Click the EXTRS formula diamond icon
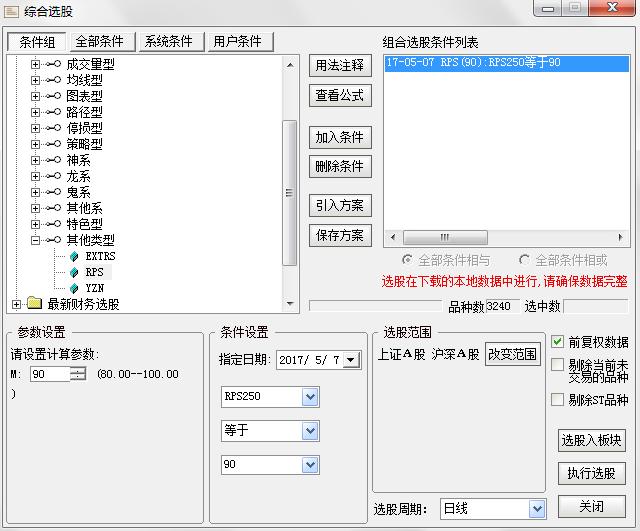640x531 pixels. point(74,256)
